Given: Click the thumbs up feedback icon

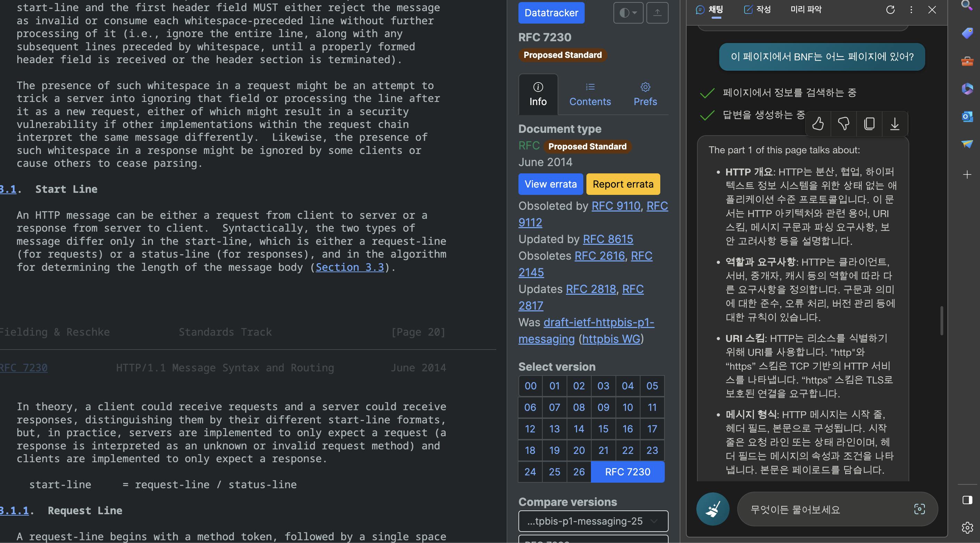Looking at the screenshot, I should [818, 124].
